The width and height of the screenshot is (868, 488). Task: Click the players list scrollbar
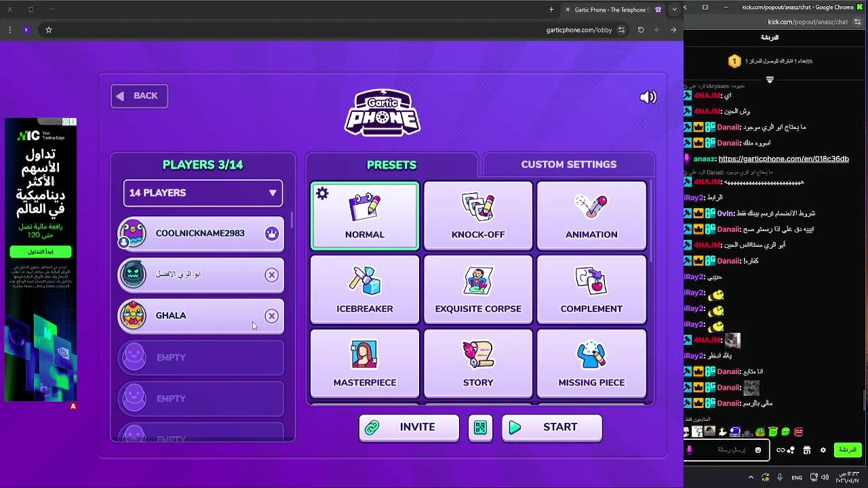tap(292, 220)
